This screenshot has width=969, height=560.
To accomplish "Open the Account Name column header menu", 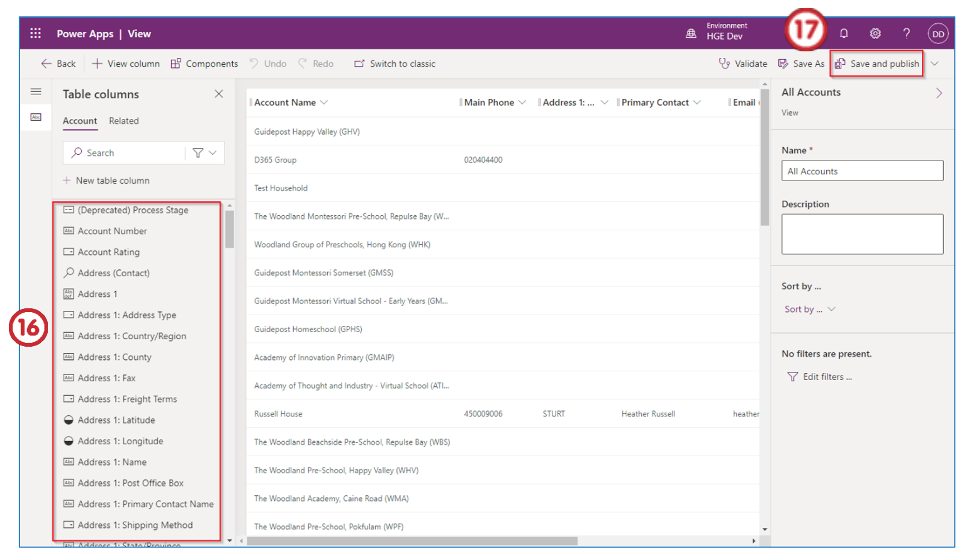I will point(324,103).
